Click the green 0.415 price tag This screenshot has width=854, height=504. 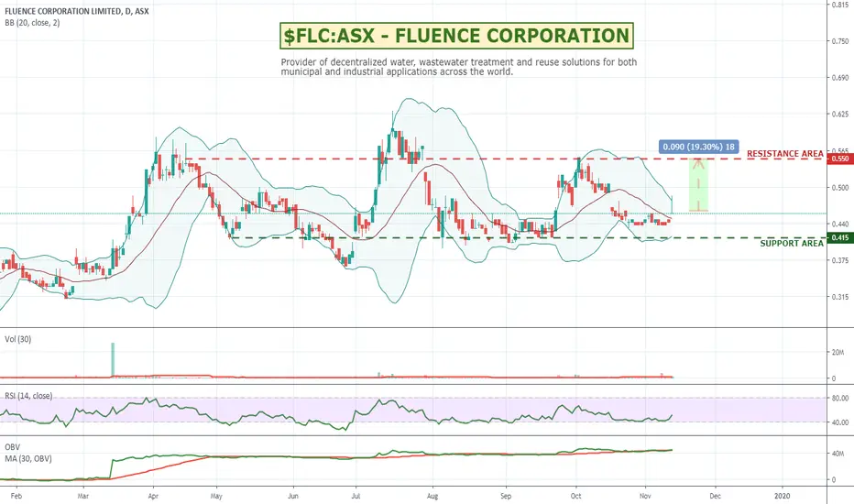point(840,237)
